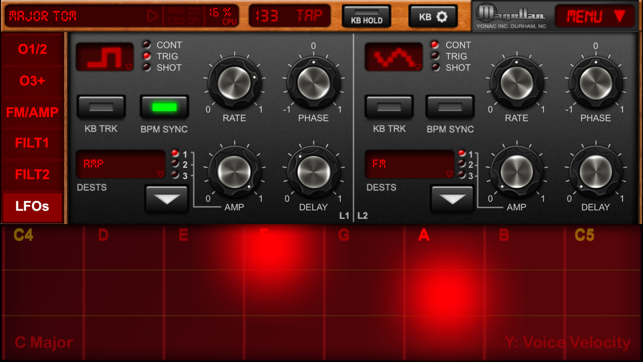643x362 pixels.
Task: Click the LFO 1 DELAY knob
Action: [313, 171]
